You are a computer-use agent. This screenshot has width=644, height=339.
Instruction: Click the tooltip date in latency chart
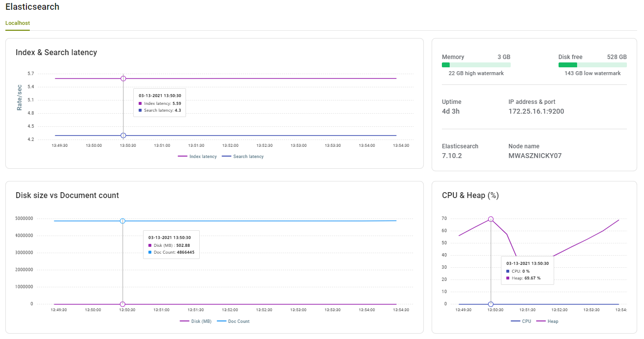[160, 96]
